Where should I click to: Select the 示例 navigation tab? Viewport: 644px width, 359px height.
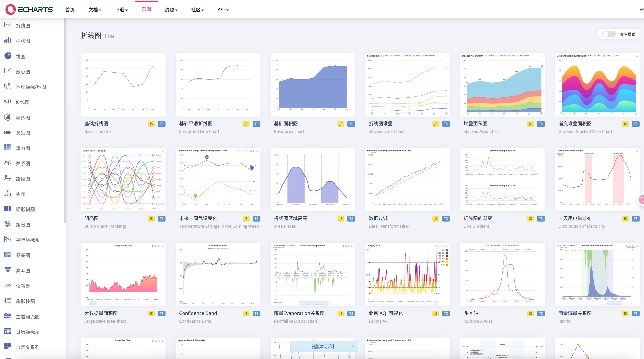click(x=146, y=10)
